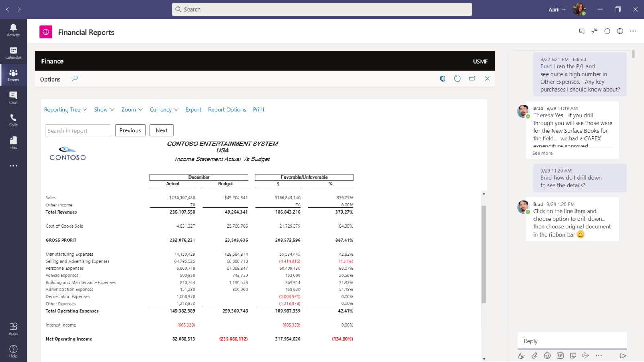The image size is (644, 362).
Task: Pop out the report using the open-in-new-window icon
Action: (472, 78)
